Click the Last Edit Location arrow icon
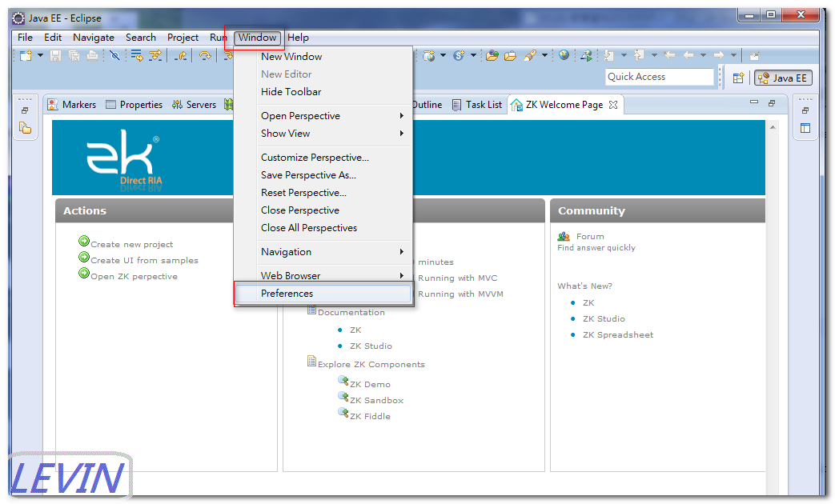The height and width of the screenshot is (504, 835). (x=670, y=55)
